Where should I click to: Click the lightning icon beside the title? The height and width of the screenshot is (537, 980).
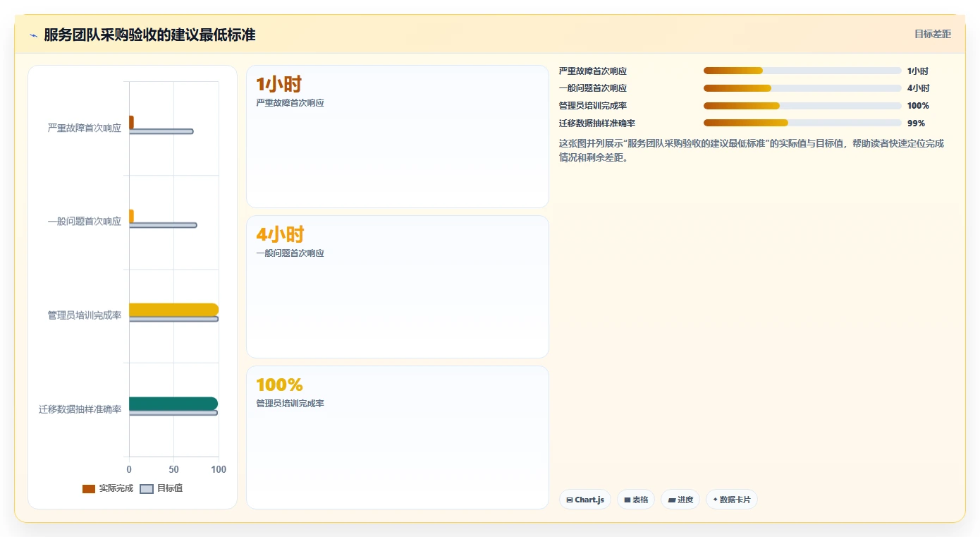coord(33,35)
